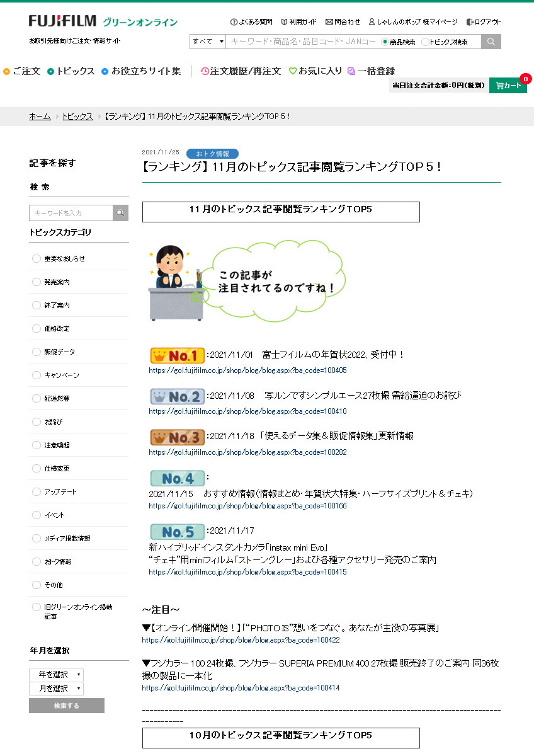The image size is (534, 756).
Task: Click the order history clock icon
Action: [205, 71]
